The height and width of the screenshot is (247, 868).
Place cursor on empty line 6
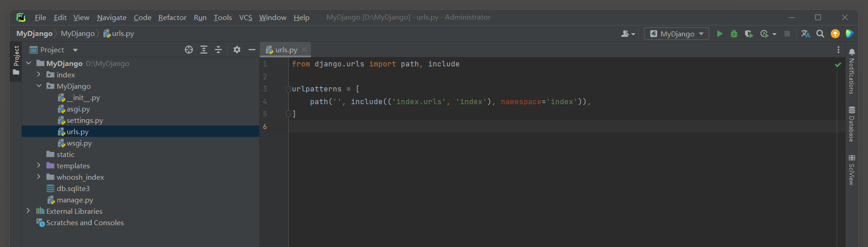pyautogui.click(x=563, y=126)
